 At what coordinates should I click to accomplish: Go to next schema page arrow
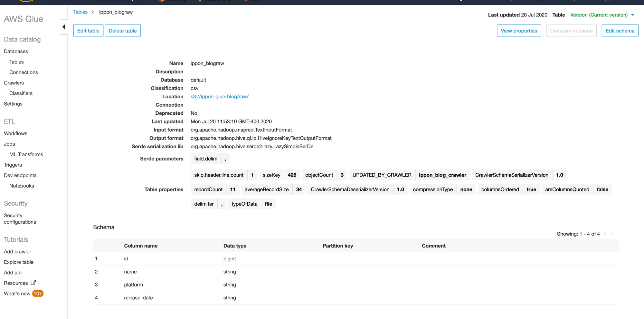point(612,234)
